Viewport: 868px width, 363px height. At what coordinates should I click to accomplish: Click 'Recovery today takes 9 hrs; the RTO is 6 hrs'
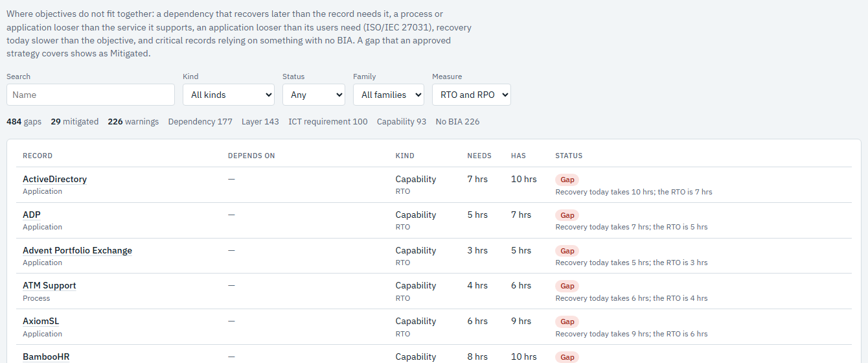(x=632, y=334)
